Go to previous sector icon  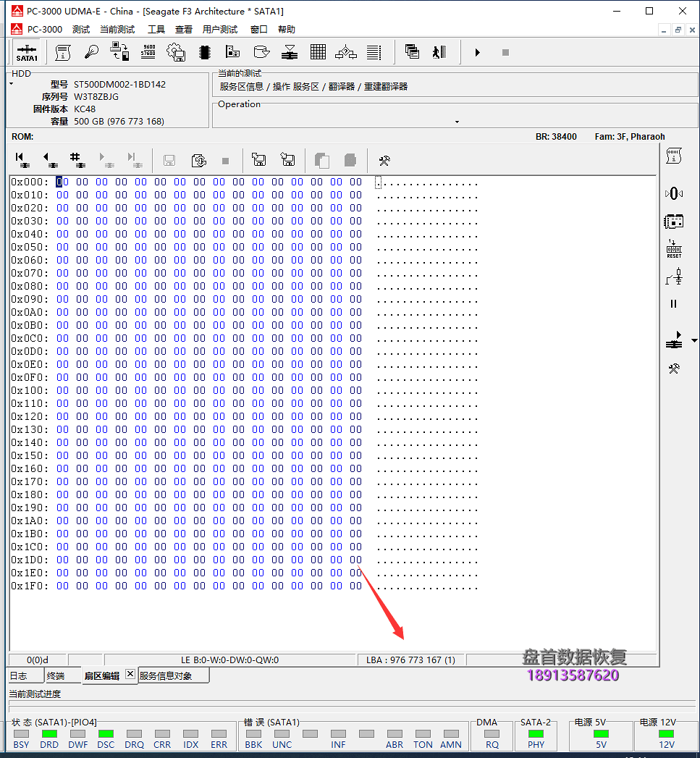click(x=50, y=160)
